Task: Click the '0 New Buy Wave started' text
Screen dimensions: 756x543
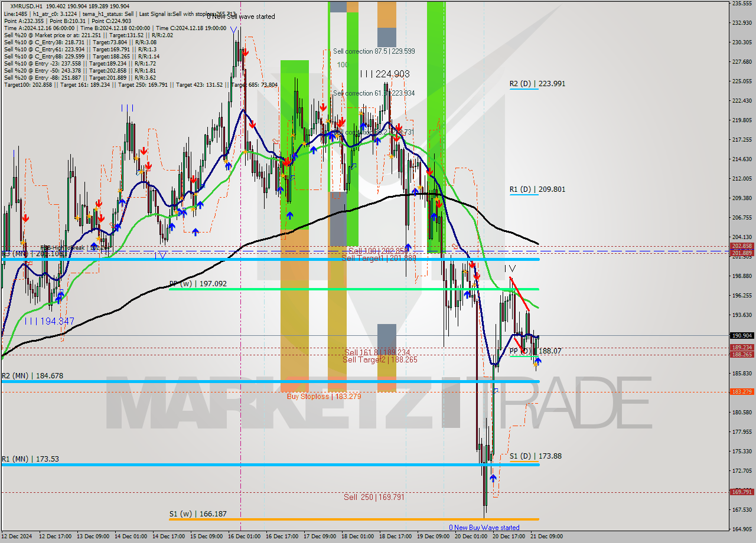Action: click(484, 528)
